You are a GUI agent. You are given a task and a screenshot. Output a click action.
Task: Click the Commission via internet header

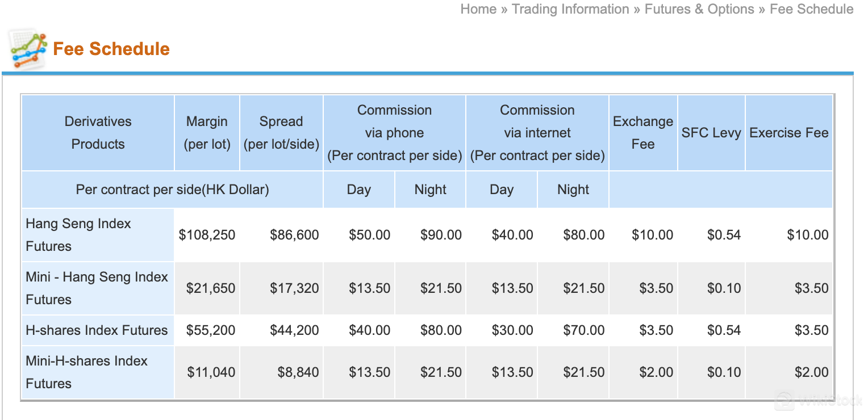coord(537,133)
